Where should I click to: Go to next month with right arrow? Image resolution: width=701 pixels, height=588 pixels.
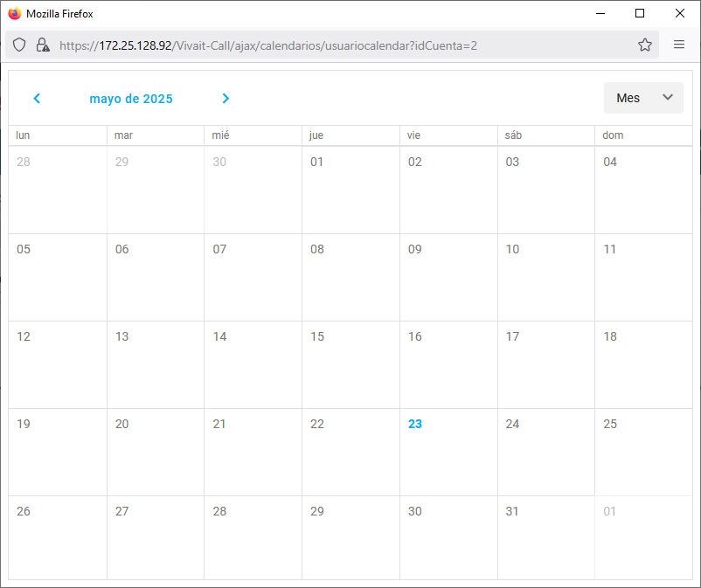(226, 99)
